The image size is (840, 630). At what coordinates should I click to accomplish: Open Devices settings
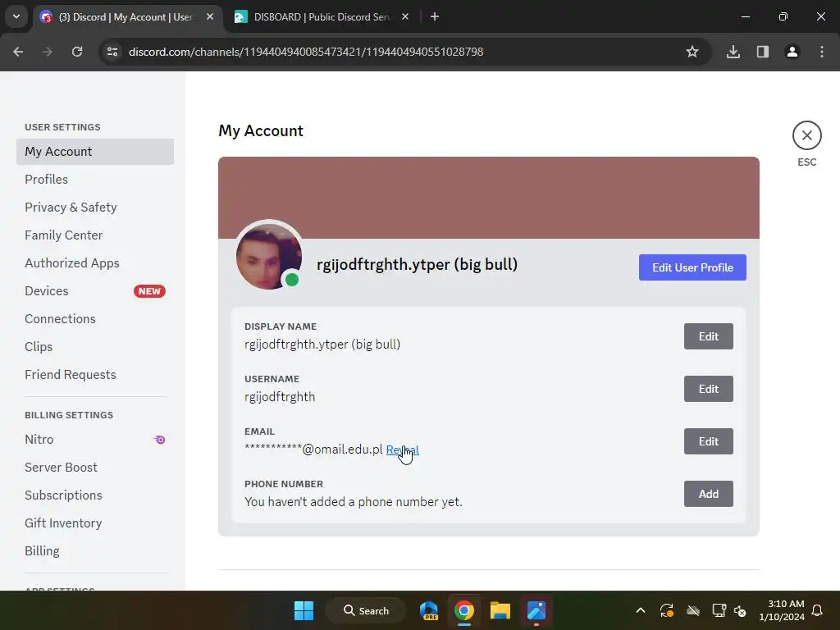coord(95,291)
